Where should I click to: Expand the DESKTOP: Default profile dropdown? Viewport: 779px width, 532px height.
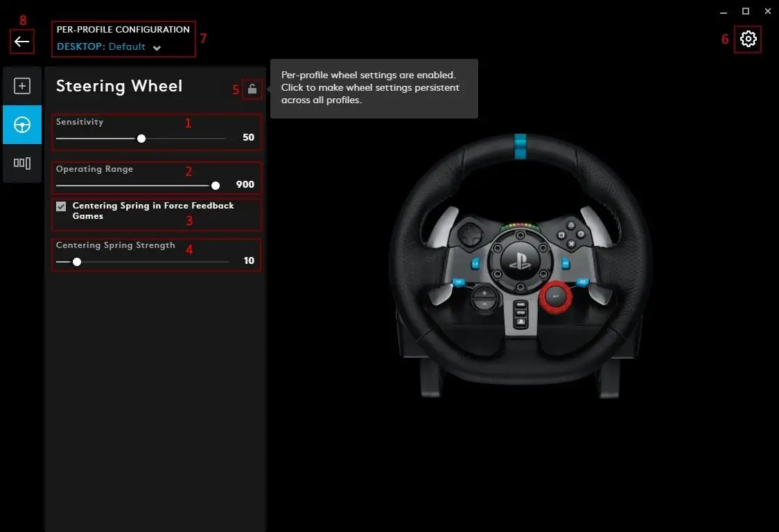click(x=109, y=46)
